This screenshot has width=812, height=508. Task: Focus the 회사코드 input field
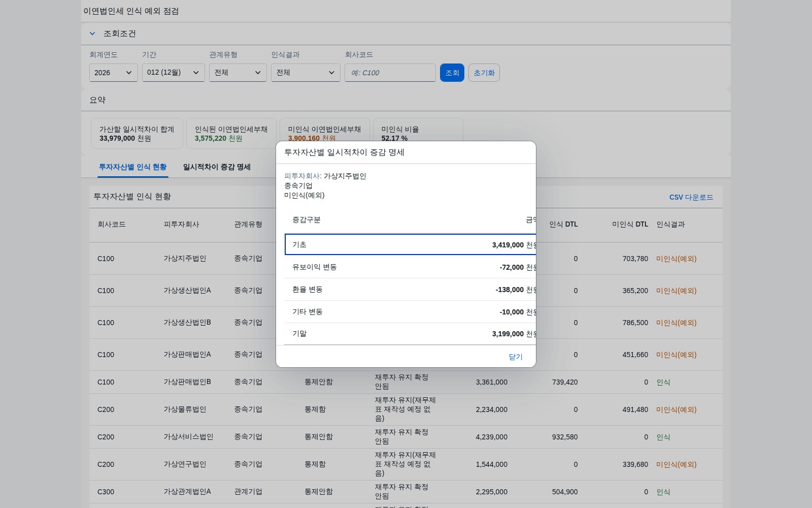[390, 73]
